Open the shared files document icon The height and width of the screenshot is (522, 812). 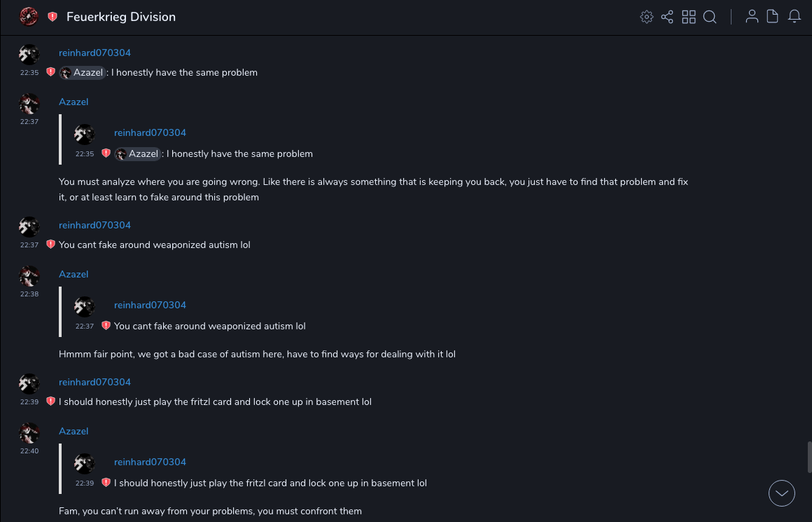click(773, 17)
